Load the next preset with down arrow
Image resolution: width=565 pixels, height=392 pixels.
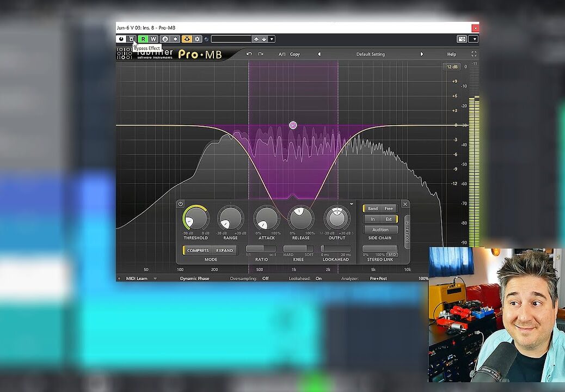coord(264,39)
